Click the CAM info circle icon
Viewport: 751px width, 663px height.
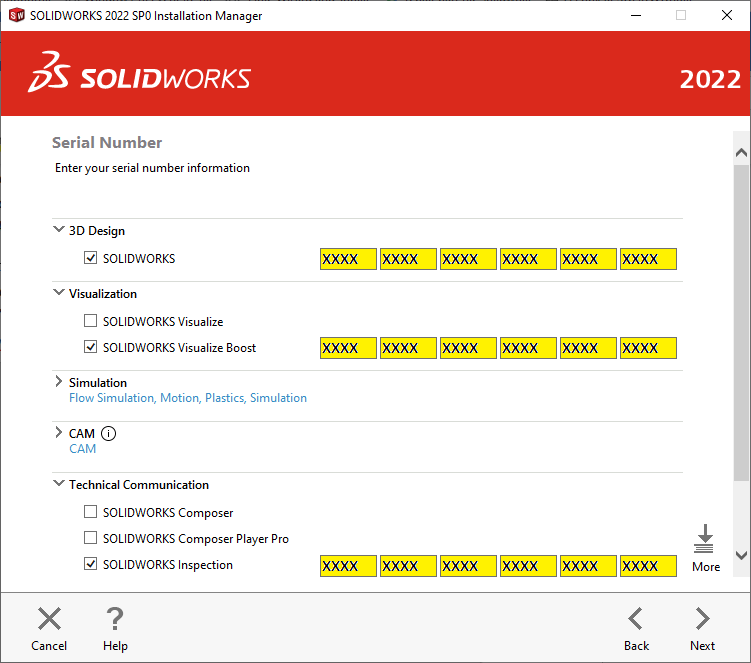(x=109, y=434)
